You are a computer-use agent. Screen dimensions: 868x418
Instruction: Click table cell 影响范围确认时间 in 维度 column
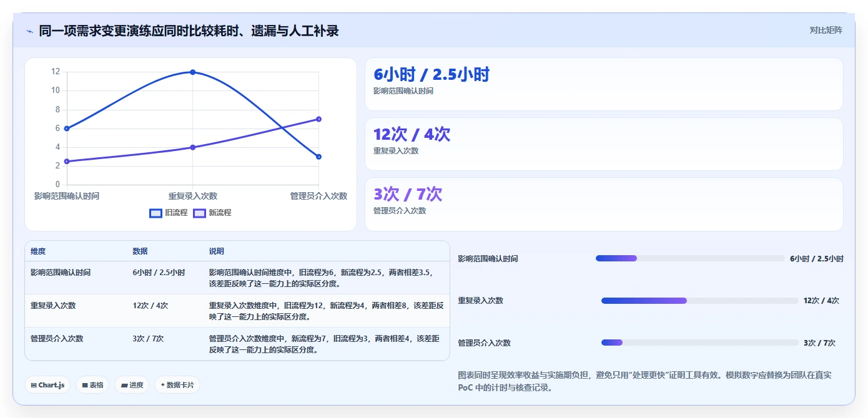[61, 273]
